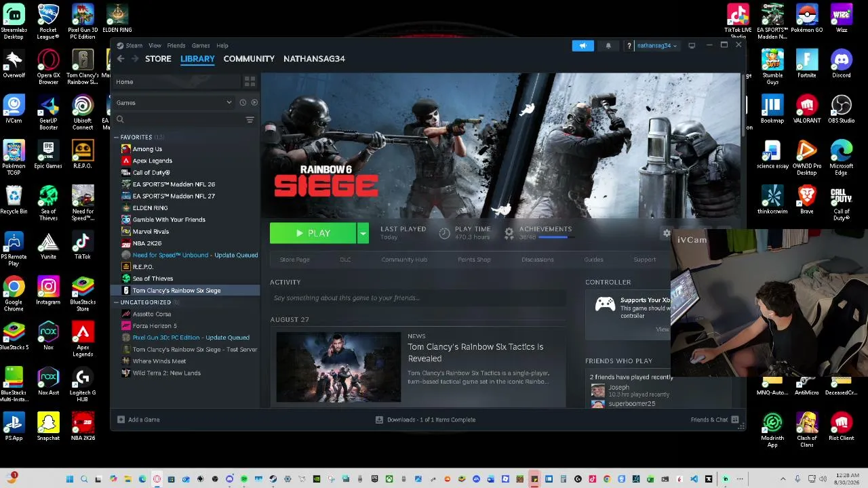Open nathansag34 account dropdown

pyautogui.click(x=656, y=45)
